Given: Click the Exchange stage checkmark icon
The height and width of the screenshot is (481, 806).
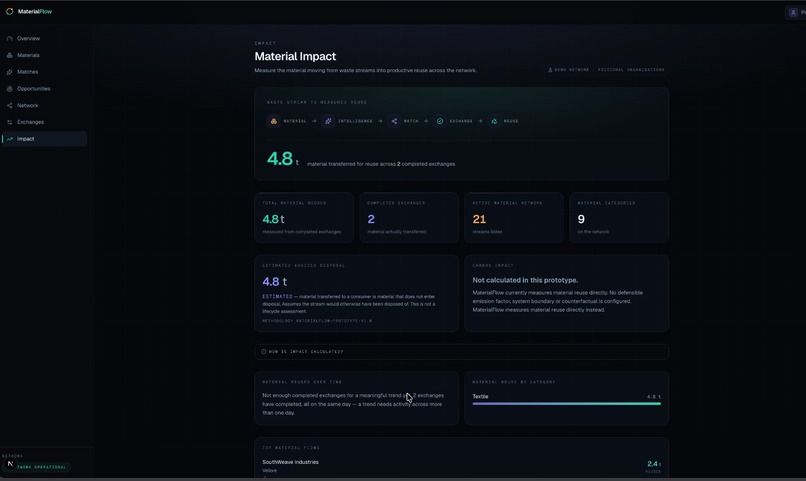Looking at the screenshot, I should [x=440, y=121].
